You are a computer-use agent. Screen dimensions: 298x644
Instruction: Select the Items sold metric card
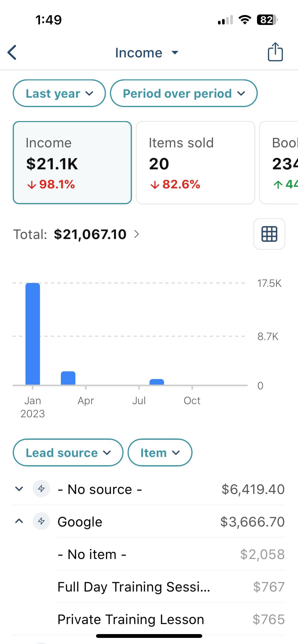[195, 163]
